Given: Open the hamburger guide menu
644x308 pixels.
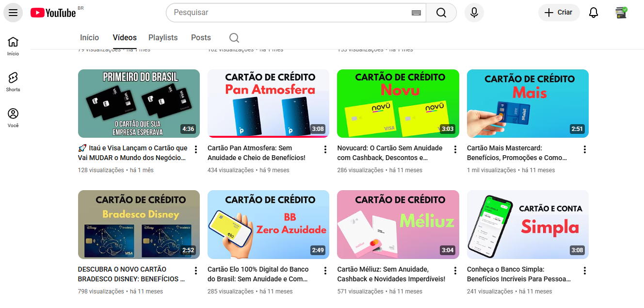Looking at the screenshot, I should coord(13,13).
